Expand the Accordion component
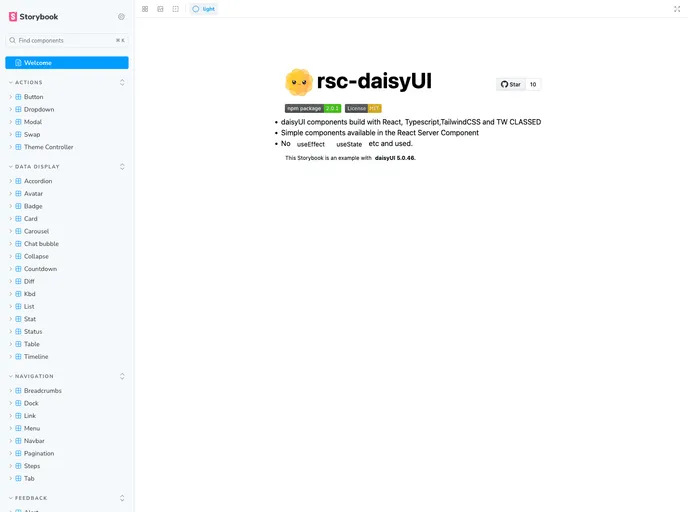688x512 pixels. coord(67,181)
